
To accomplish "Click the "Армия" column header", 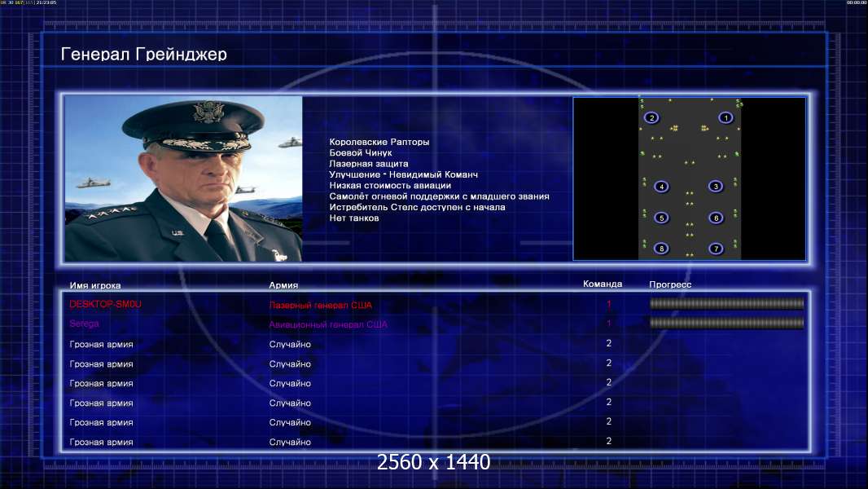I will [x=283, y=285].
